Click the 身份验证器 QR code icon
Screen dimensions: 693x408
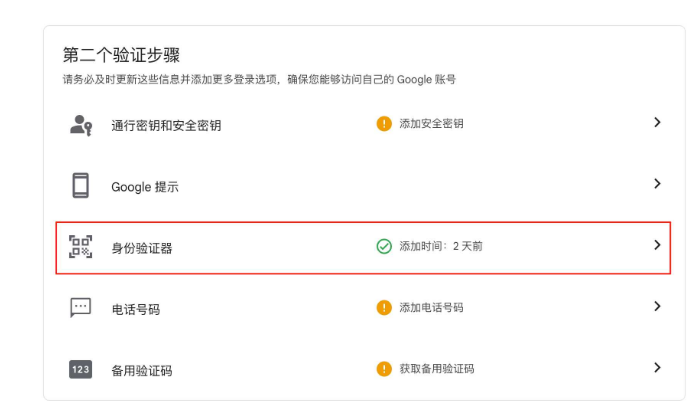click(81, 246)
